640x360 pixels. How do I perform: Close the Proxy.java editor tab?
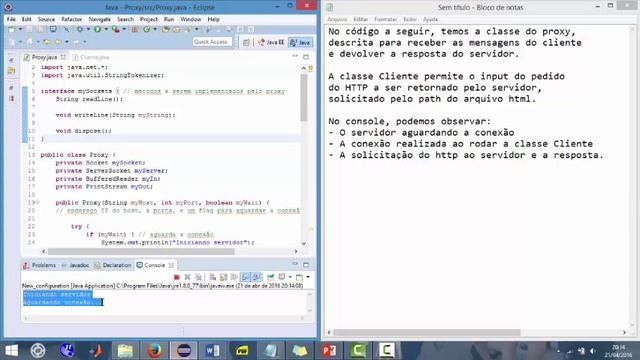(63, 57)
